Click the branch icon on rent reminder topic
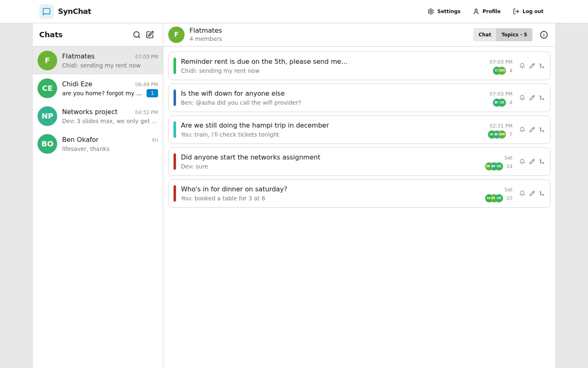The height and width of the screenshot is (368, 588). tap(542, 66)
